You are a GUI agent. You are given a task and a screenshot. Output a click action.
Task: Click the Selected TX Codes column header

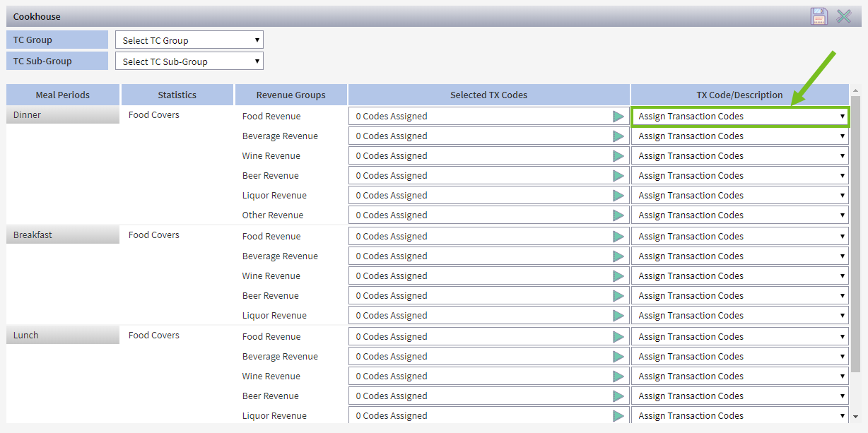(x=488, y=95)
